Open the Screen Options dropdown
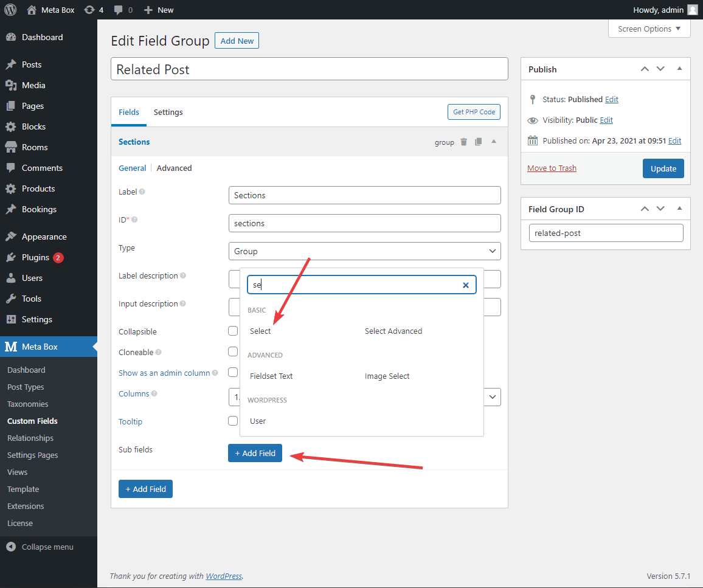 click(649, 28)
